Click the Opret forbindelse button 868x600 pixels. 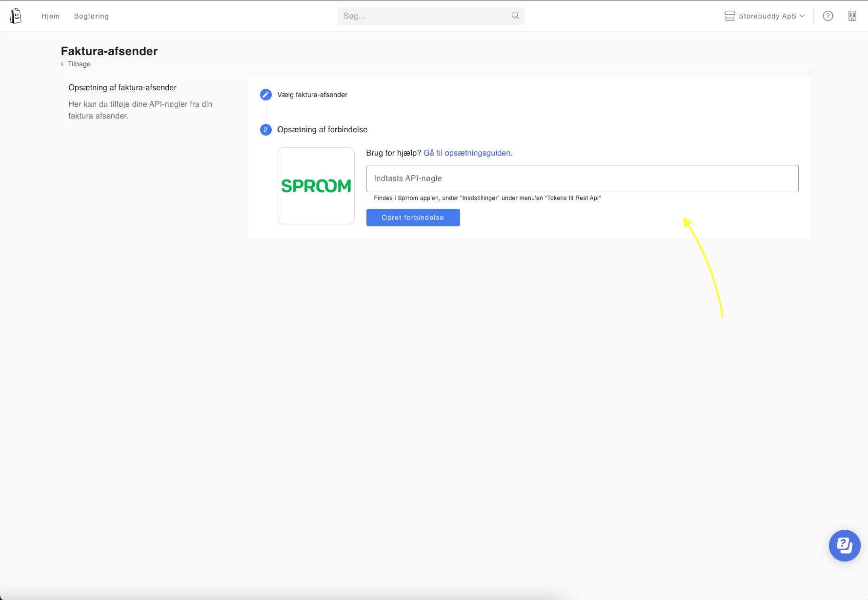(x=413, y=218)
